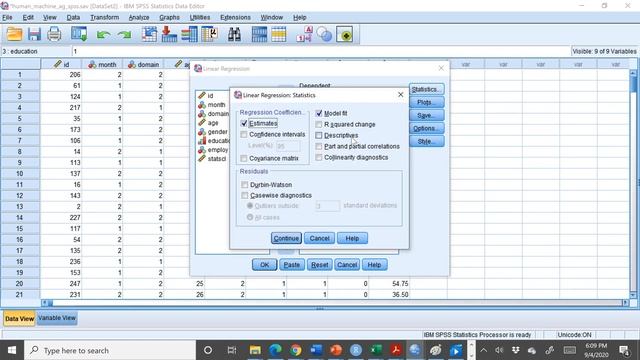This screenshot has height=360, width=640.
Task: Click the Save... button
Action: pos(427,116)
